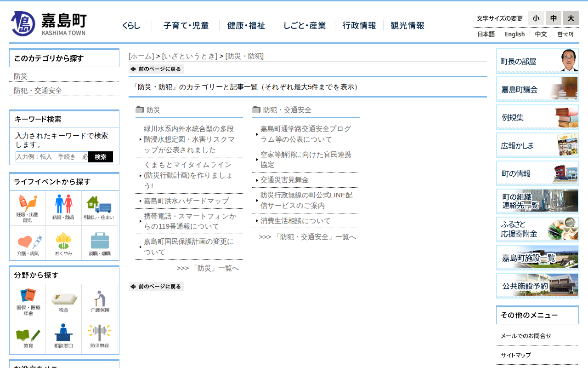Image resolution: width=588 pixels, height=368 pixels.
Task: Open the くらし menu
Action: pyautogui.click(x=131, y=26)
